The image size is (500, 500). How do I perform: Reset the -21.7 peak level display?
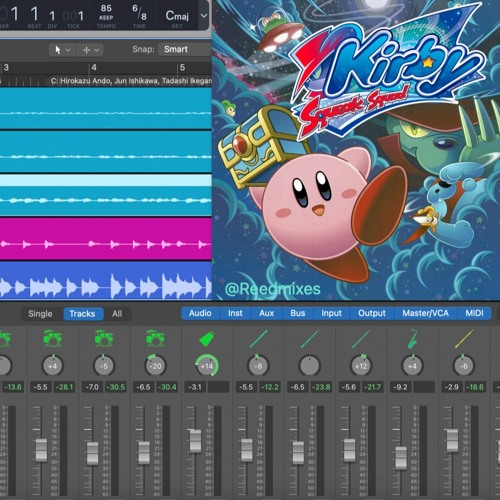[373, 387]
